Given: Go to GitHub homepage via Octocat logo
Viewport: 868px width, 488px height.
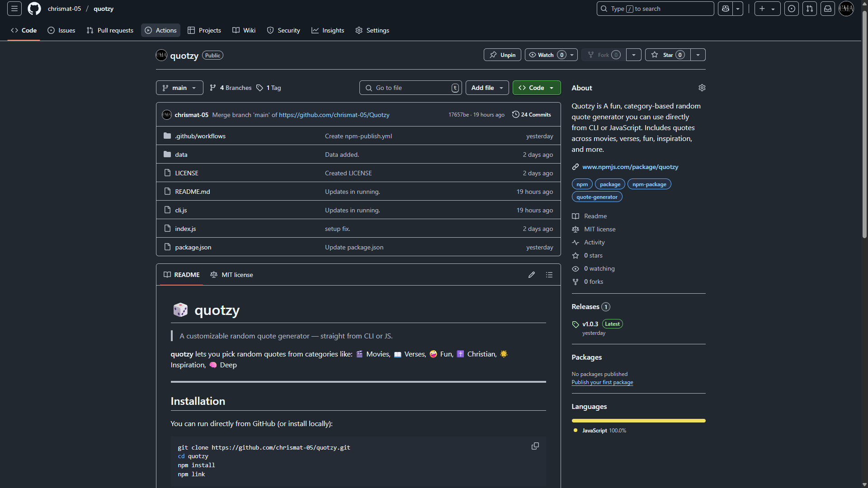Looking at the screenshot, I should coord(34,9).
